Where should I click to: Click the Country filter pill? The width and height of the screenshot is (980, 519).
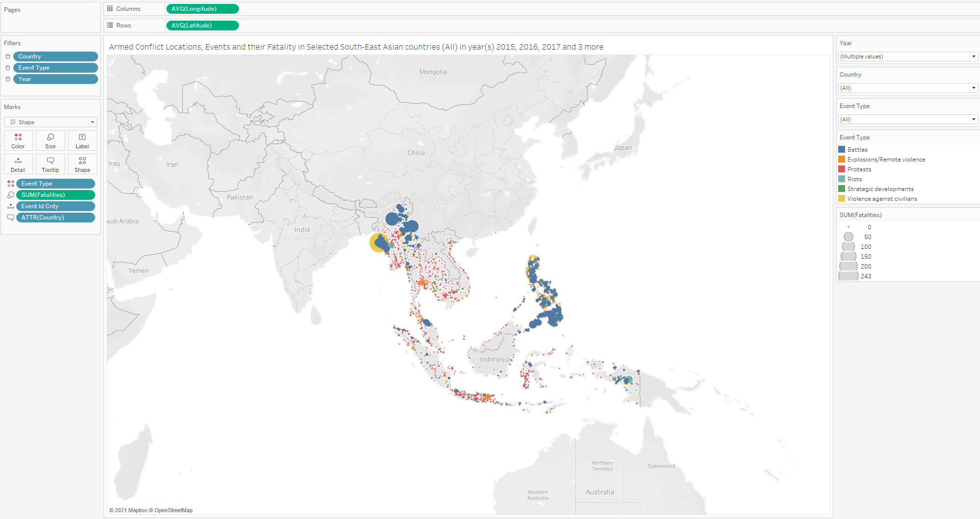click(55, 56)
